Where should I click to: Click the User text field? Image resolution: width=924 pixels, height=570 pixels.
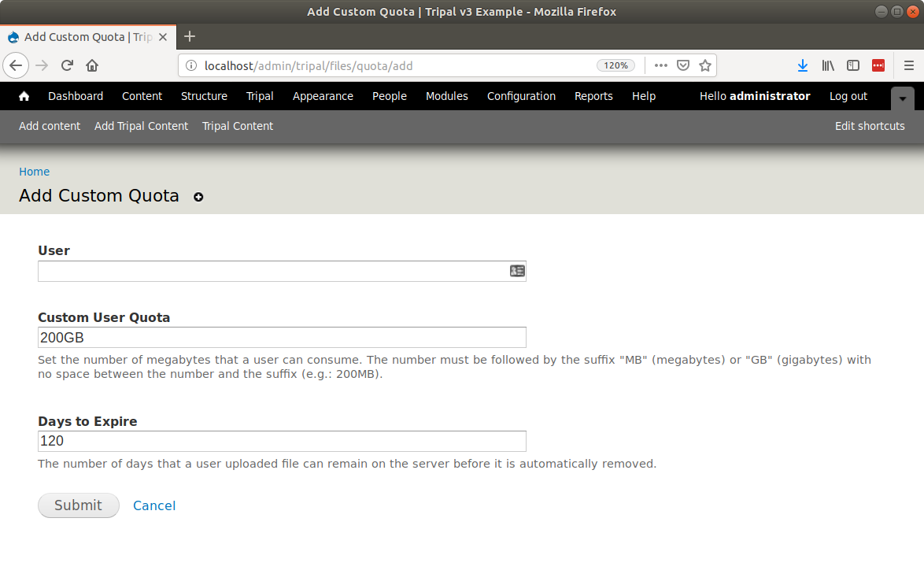pos(272,271)
